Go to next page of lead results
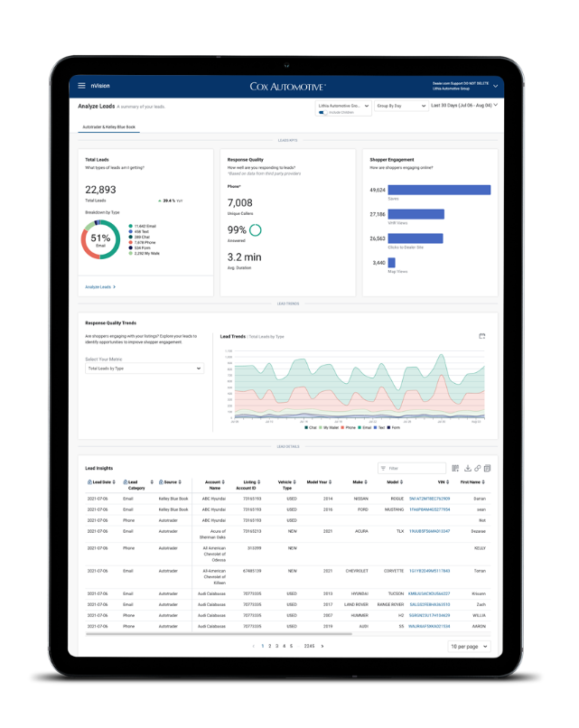579x728 pixels. (x=322, y=646)
